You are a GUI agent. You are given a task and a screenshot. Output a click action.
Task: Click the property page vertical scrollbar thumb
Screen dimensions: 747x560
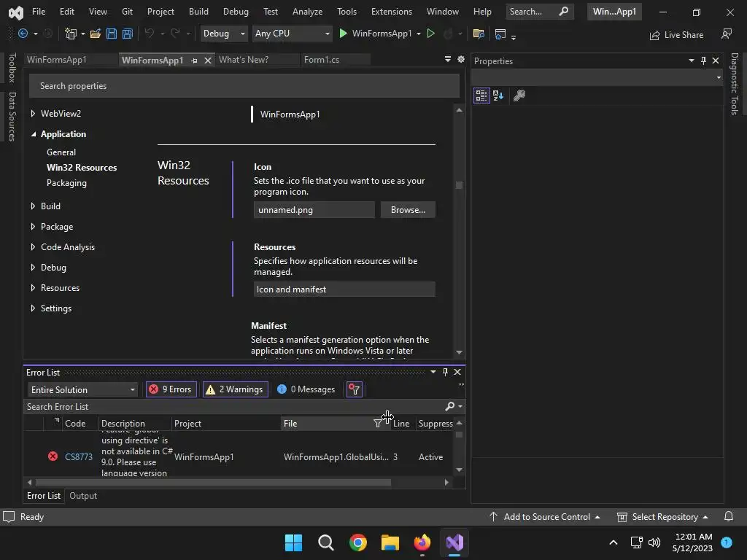[x=459, y=184]
